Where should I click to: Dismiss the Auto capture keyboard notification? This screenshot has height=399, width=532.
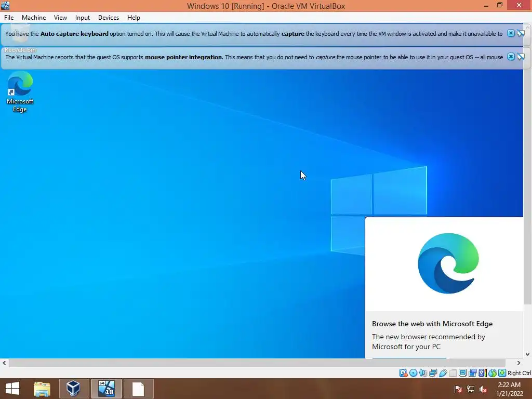511,33
